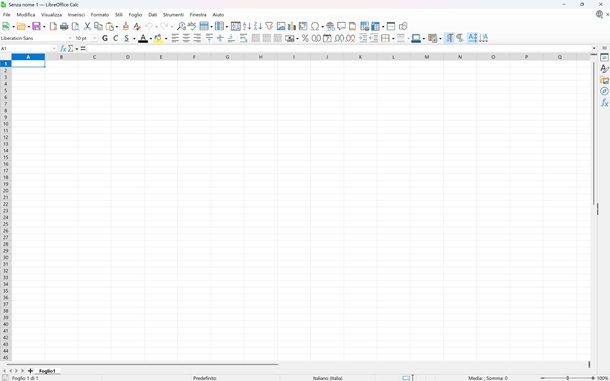Expand the Liberation Sans font name dropdown

70,38
